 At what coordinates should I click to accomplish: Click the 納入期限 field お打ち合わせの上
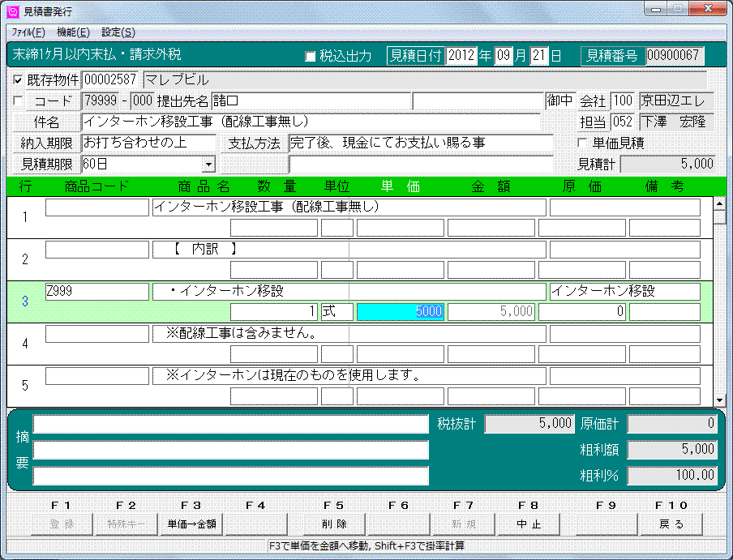pyautogui.click(x=148, y=143)
